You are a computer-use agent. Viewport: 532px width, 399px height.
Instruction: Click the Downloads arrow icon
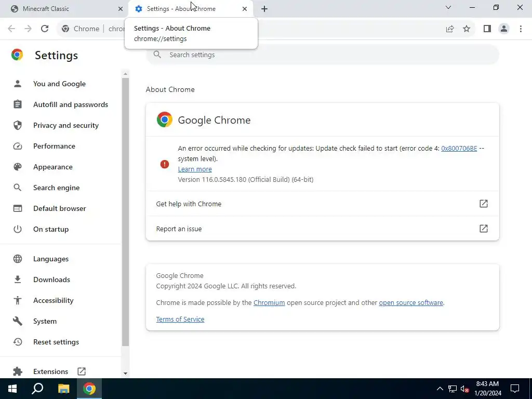click(18, 280)
